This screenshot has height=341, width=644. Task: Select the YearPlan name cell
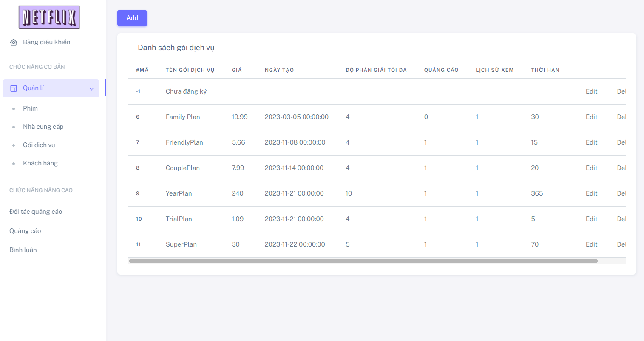179,193
